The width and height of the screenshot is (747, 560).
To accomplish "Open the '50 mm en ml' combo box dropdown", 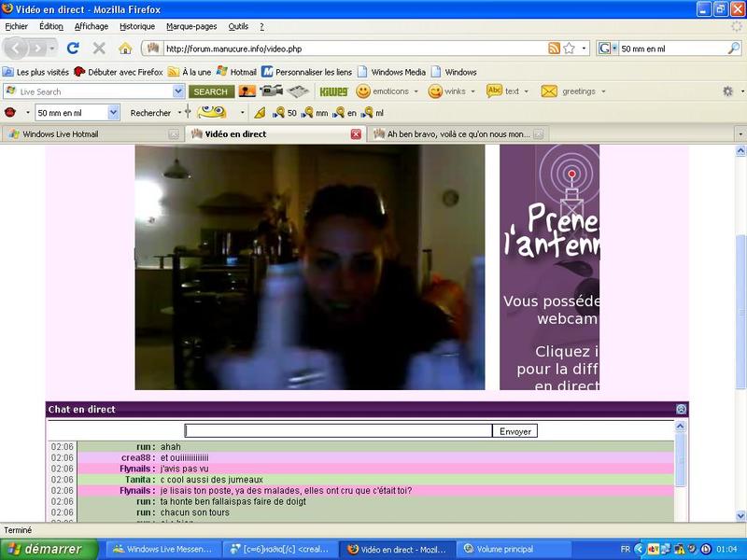I will (114, 113).
